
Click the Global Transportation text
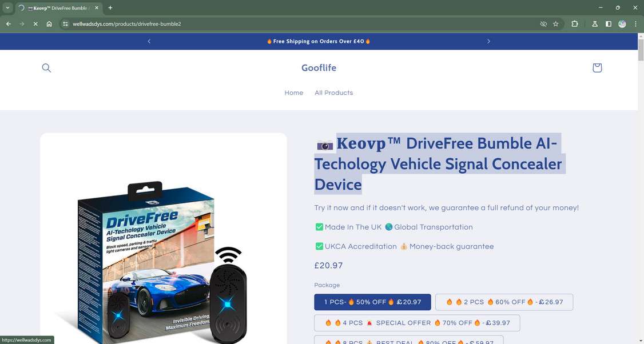434,227
